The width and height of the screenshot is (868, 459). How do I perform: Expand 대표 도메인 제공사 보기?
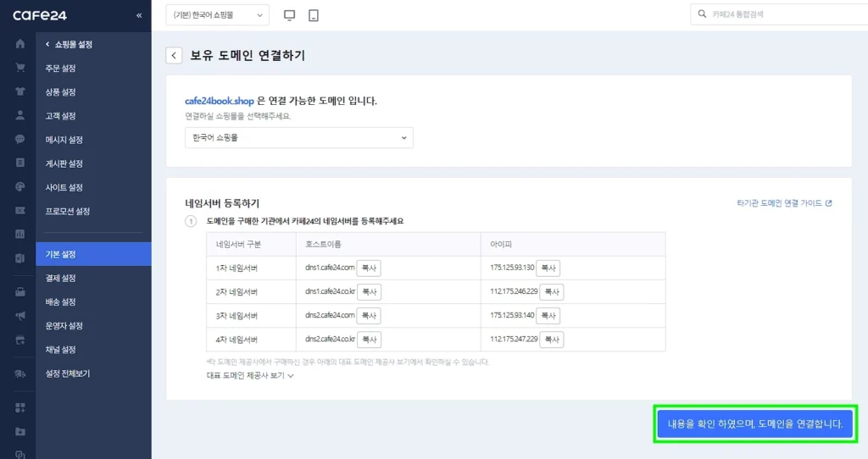pos(250,375)
